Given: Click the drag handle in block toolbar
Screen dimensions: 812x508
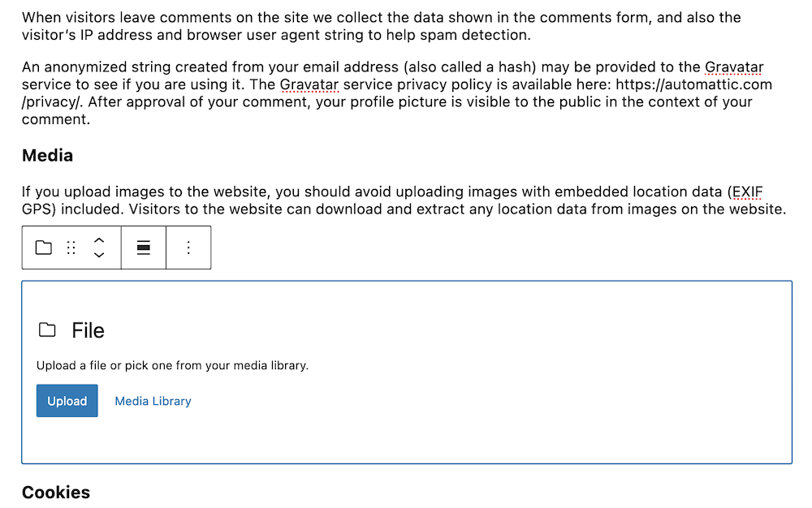Looking at the screenshot, I should [x=71, y=248].
